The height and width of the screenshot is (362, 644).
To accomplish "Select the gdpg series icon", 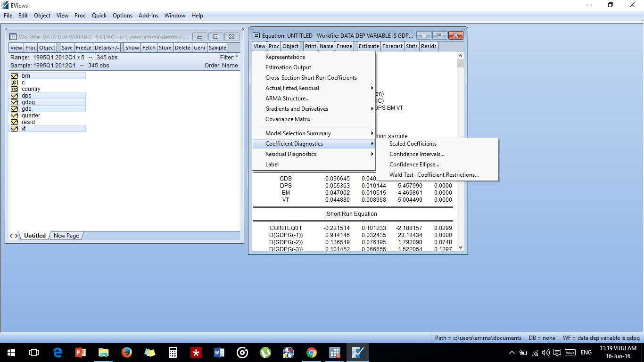I will point(14,102).
